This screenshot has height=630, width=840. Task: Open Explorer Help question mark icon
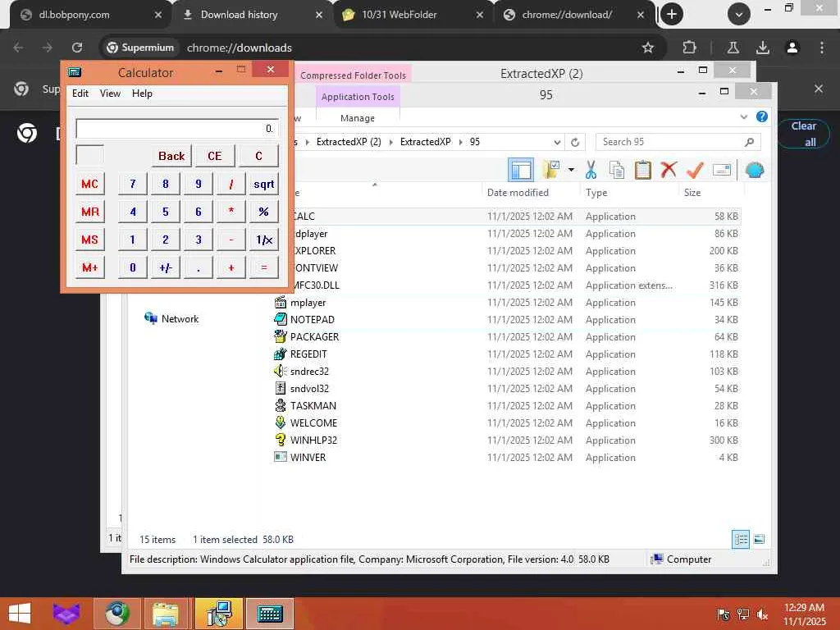click(x=762, y=116)
